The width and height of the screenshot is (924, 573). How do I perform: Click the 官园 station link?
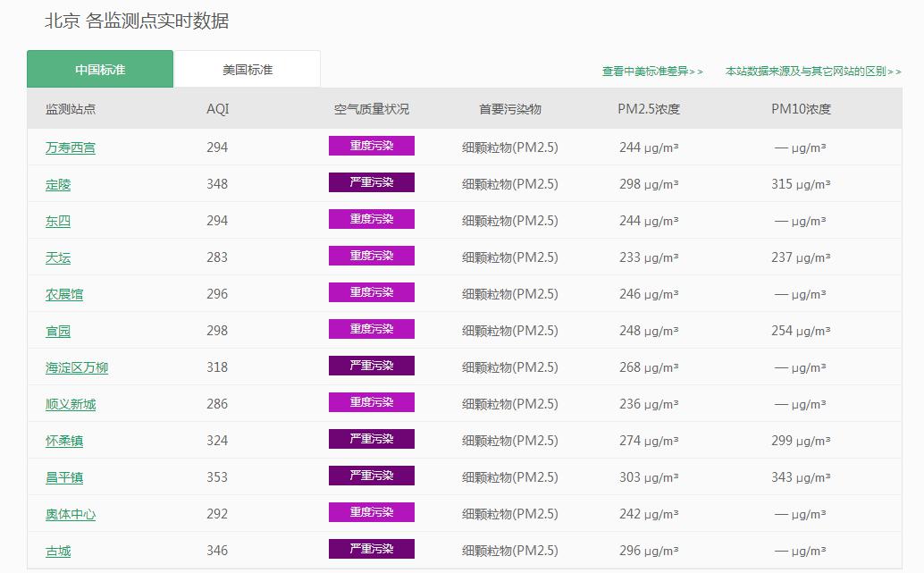coord(58,331)
